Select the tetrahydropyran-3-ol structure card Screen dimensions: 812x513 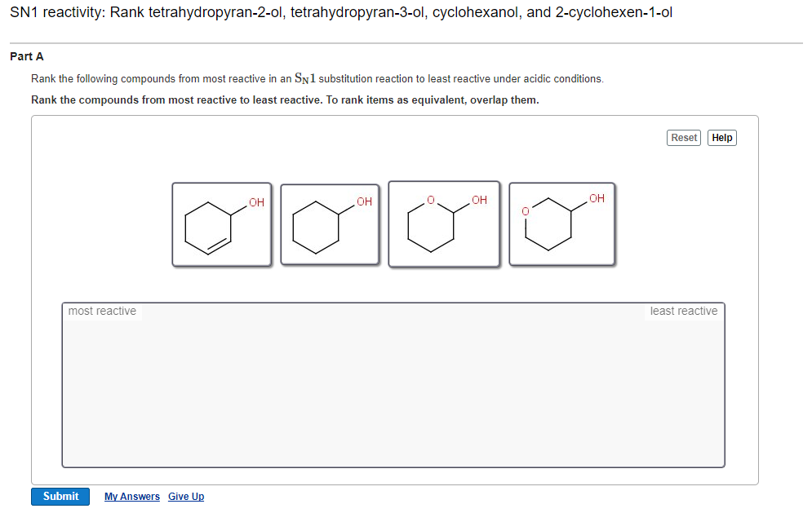[561, 224]
